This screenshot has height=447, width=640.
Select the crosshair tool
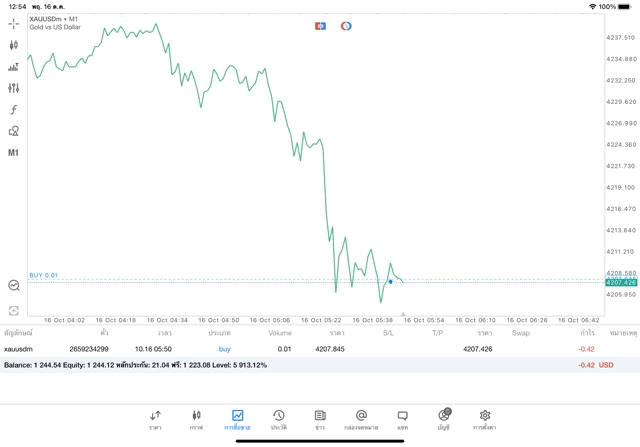click(14, 23)
